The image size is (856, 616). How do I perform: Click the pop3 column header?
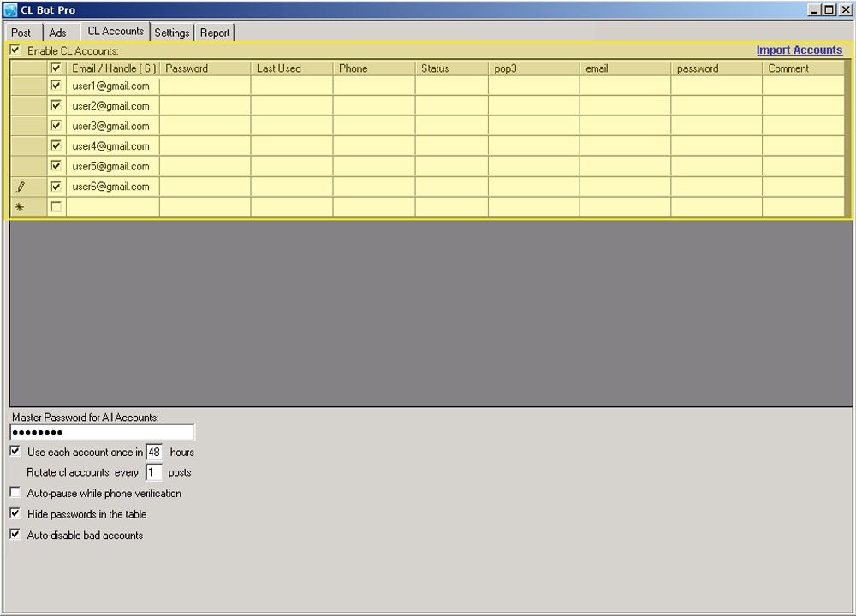click(534, 68)
